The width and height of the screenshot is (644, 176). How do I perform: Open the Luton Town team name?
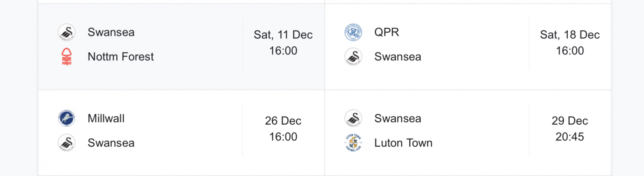coord(403,143)
